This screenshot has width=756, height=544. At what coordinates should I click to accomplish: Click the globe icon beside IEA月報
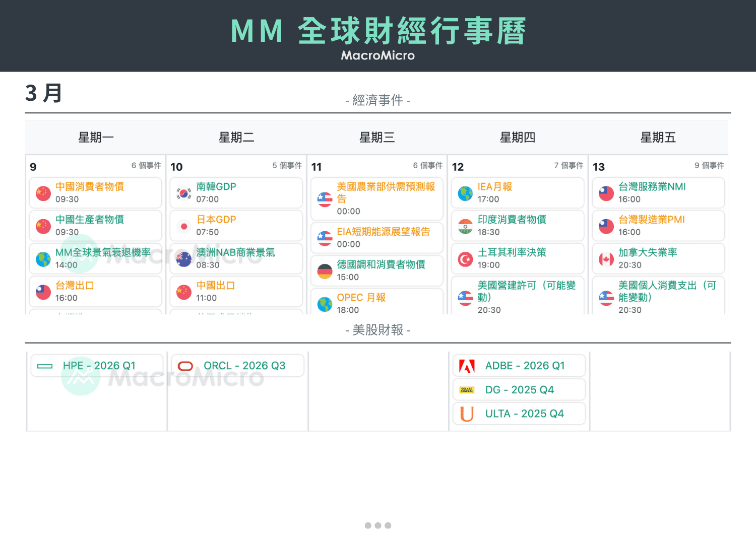pos(465,193)
